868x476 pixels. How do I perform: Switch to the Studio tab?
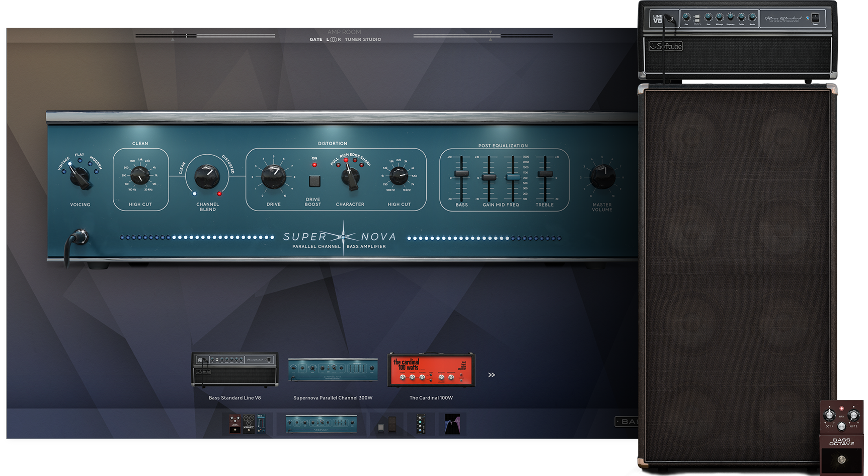tap(371, 39)
